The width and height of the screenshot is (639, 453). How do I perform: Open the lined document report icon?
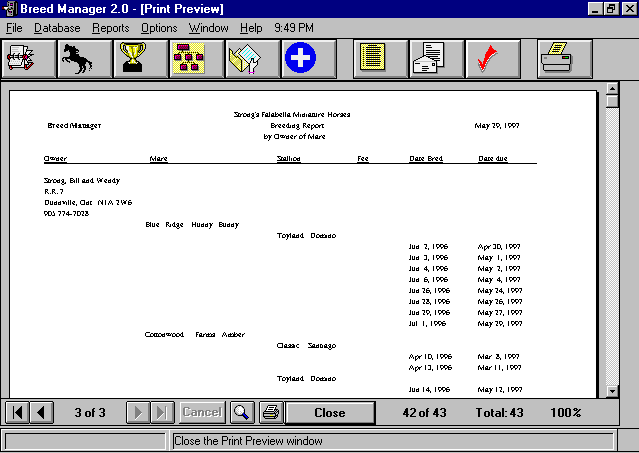click(x=372, y=60)
